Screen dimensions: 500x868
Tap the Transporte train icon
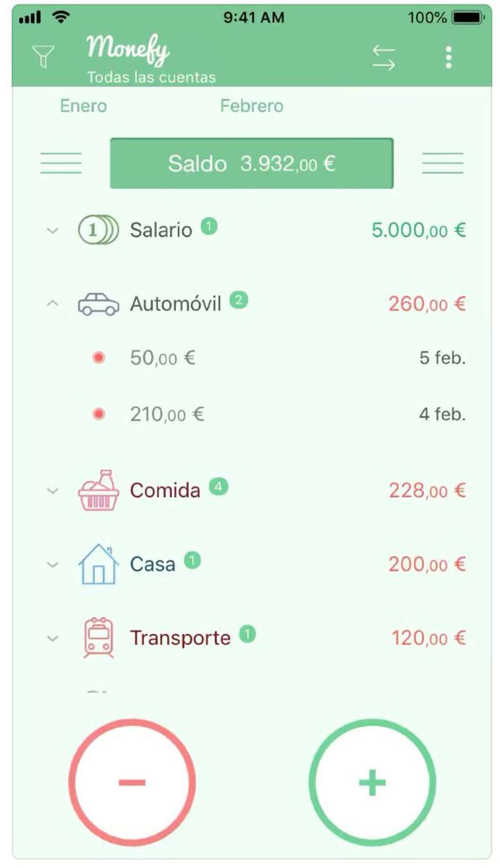pos(98,638)
